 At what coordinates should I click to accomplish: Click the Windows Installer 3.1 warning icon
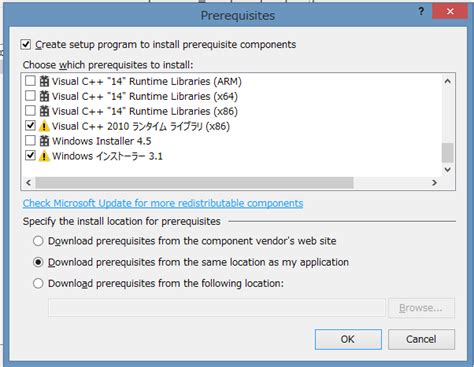point(44,156)
